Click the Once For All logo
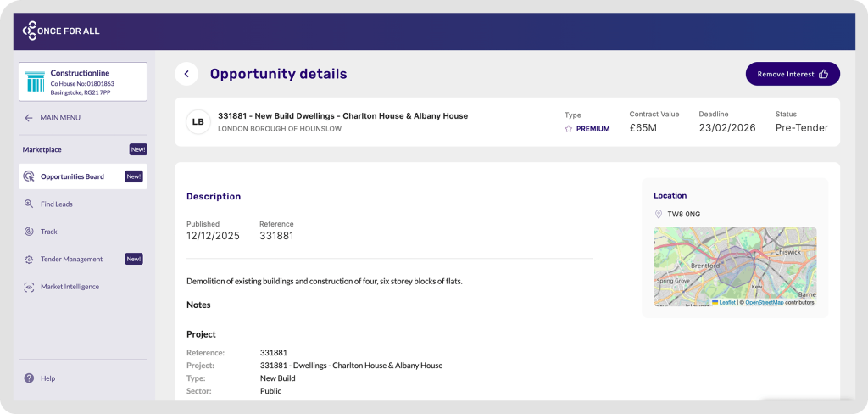The width and height of the screenshot is (868, 414). click(x=61, y=31)
